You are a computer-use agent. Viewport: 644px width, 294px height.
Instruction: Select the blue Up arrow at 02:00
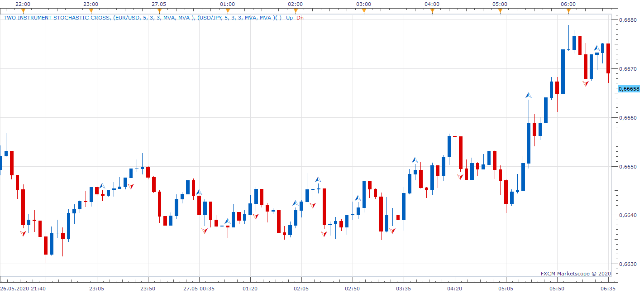click(296, 203)
